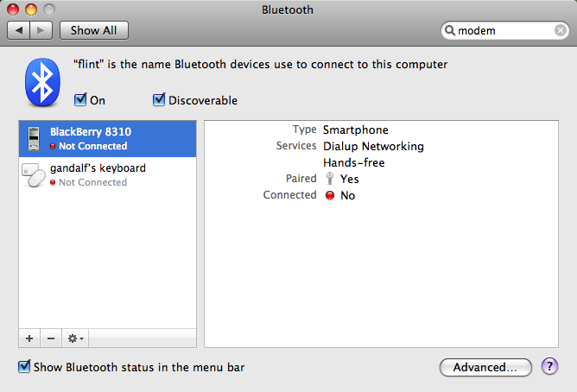577x392 pixels.
Task: Click the purple help question mark
Action: [x=549, y=366]
